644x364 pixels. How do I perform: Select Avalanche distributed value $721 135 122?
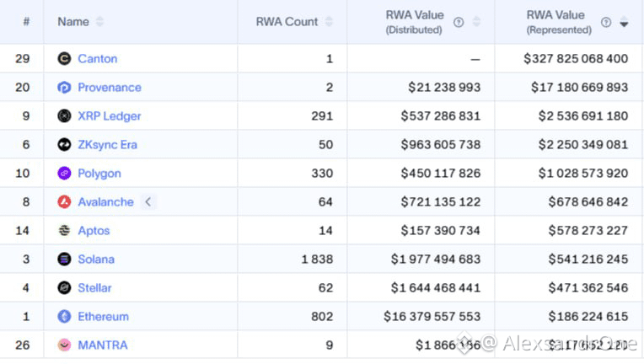(x=441, y=202)
